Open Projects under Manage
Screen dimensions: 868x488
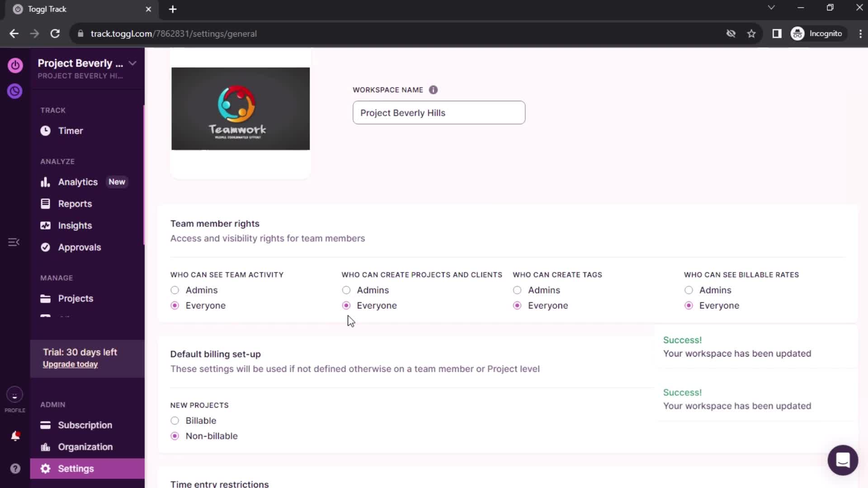pyautogui.click(x=75, y=299)
